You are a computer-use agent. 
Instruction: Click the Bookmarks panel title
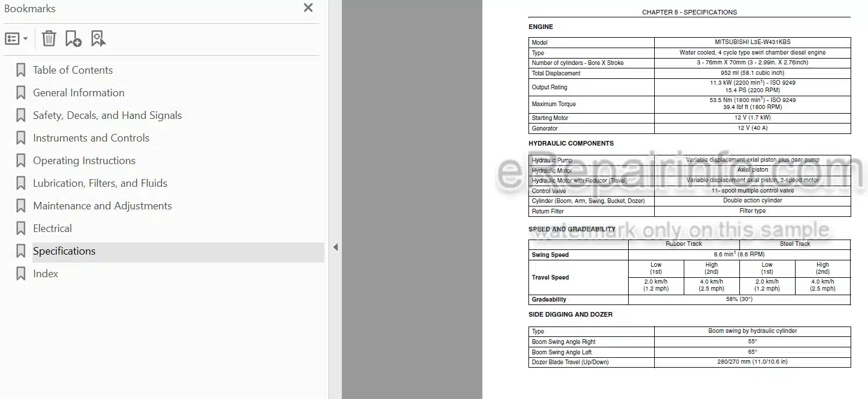click(30, 9)
